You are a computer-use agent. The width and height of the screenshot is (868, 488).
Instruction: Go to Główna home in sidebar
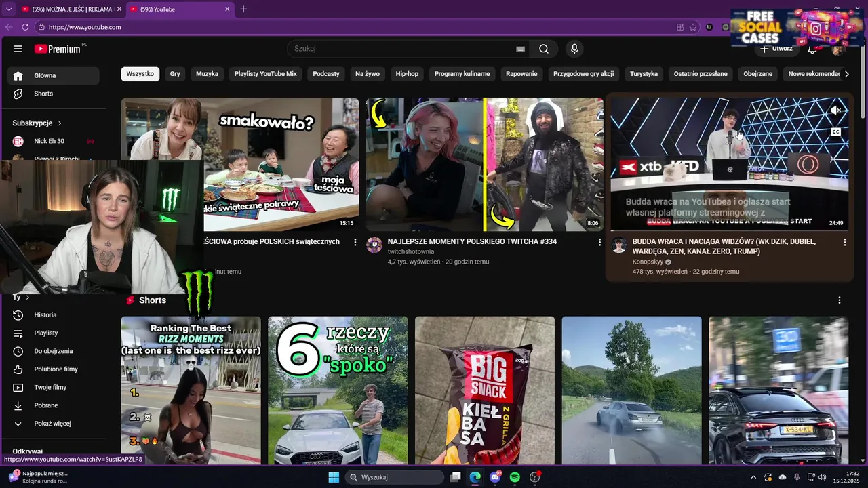pos(54,75)
